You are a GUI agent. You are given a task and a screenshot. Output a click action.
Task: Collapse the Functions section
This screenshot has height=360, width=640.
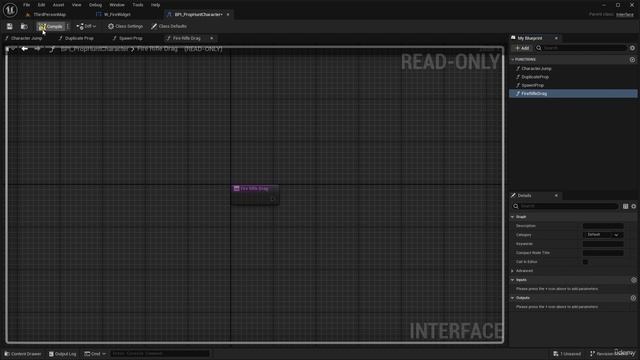(513, 60)
